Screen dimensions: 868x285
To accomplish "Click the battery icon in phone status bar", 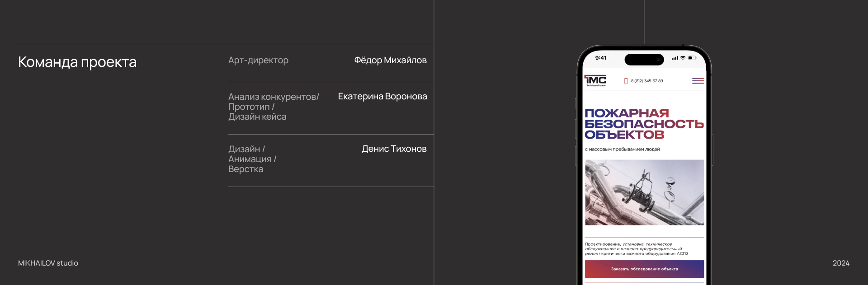I will (x=692, y=58).
